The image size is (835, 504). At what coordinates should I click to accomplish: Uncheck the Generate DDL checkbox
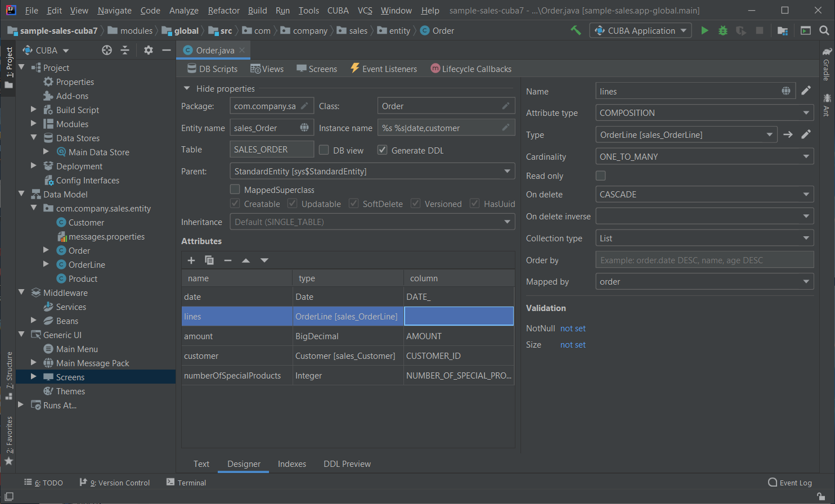[x=383, y=150]
